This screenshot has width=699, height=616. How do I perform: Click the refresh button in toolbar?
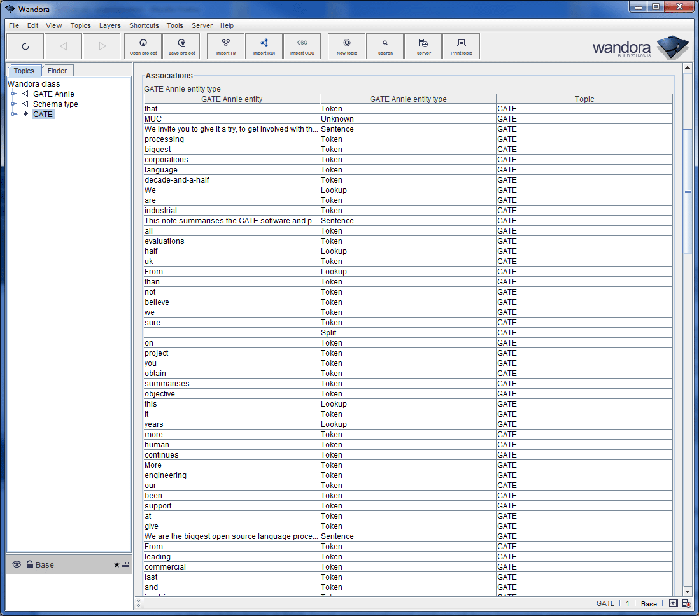click(x=25, y=46)
